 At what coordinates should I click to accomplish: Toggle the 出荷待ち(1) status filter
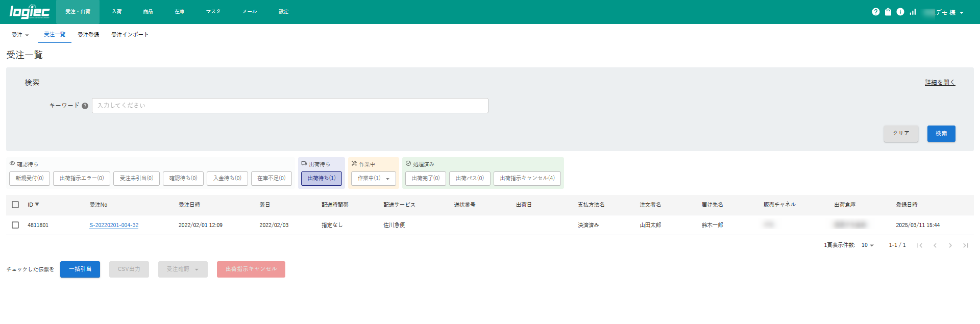[322, 179]
